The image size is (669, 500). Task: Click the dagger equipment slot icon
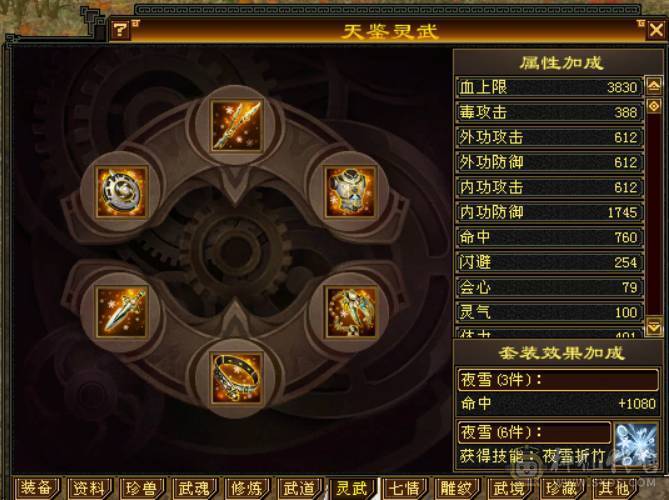122,312
